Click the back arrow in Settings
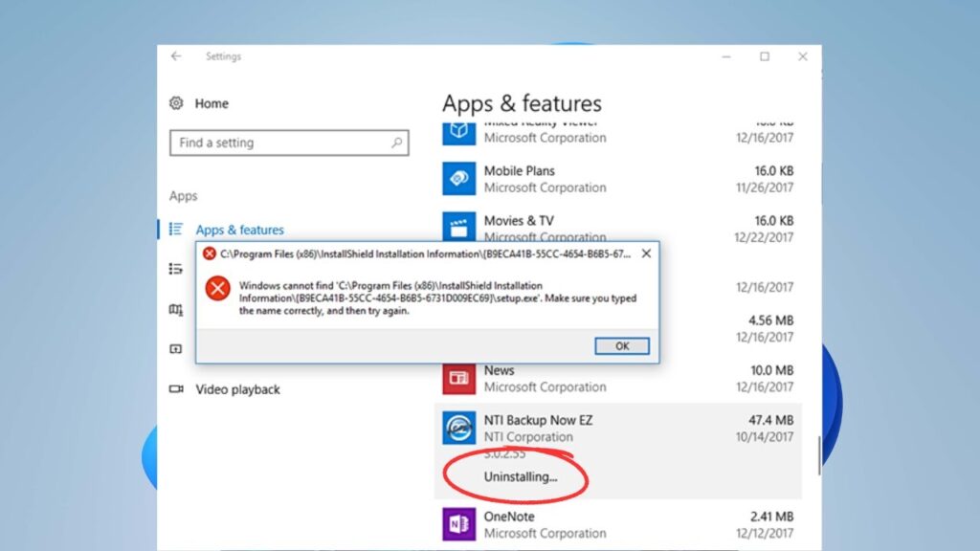 [174, 56]
